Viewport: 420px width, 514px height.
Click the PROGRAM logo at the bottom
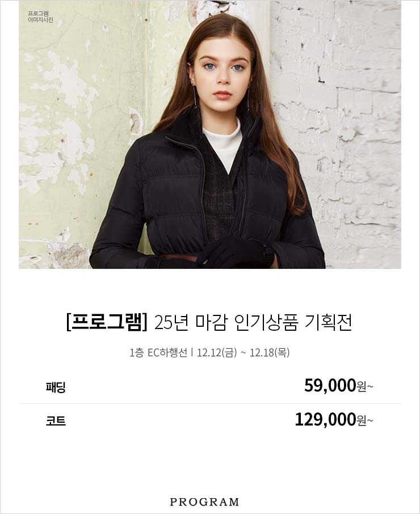[x=204, y=502]
